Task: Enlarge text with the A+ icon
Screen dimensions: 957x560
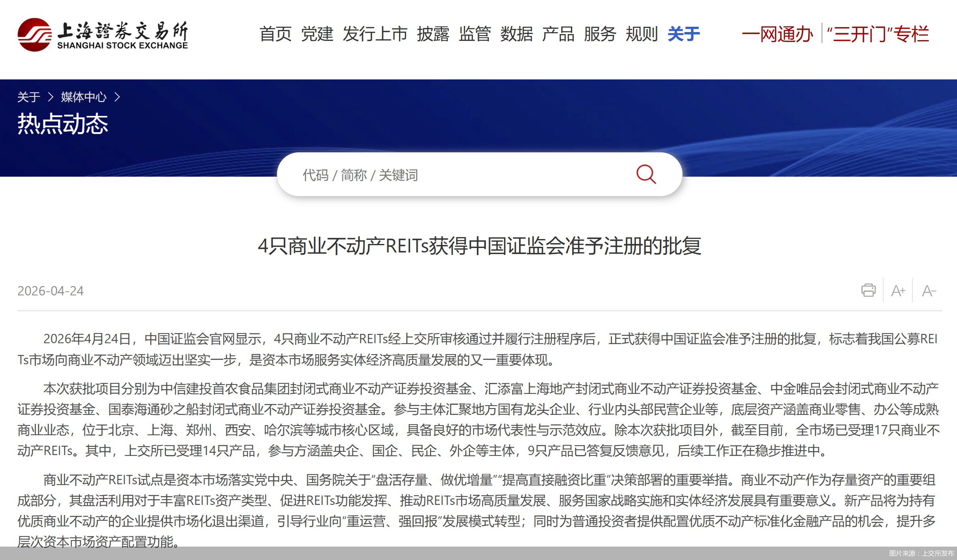Action: tap(897, 290)
